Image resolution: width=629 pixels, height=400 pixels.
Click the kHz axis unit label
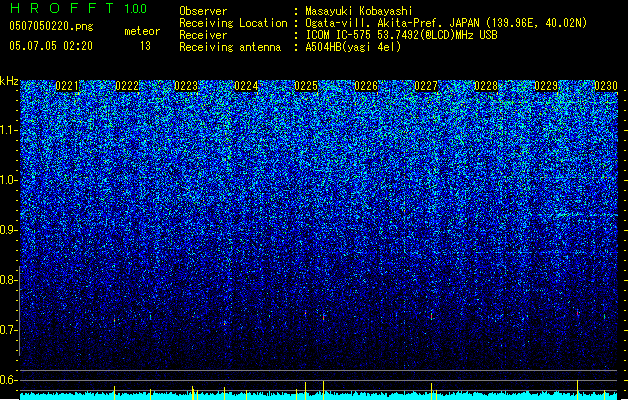pyautogui.click(x=9, y=81)
